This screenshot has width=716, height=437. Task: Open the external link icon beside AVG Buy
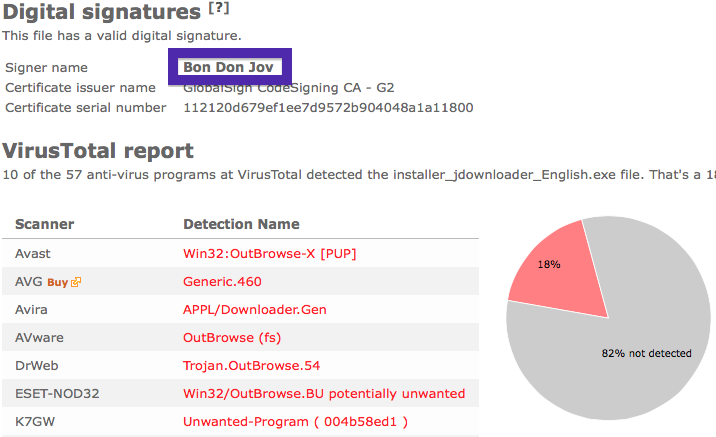76,282
